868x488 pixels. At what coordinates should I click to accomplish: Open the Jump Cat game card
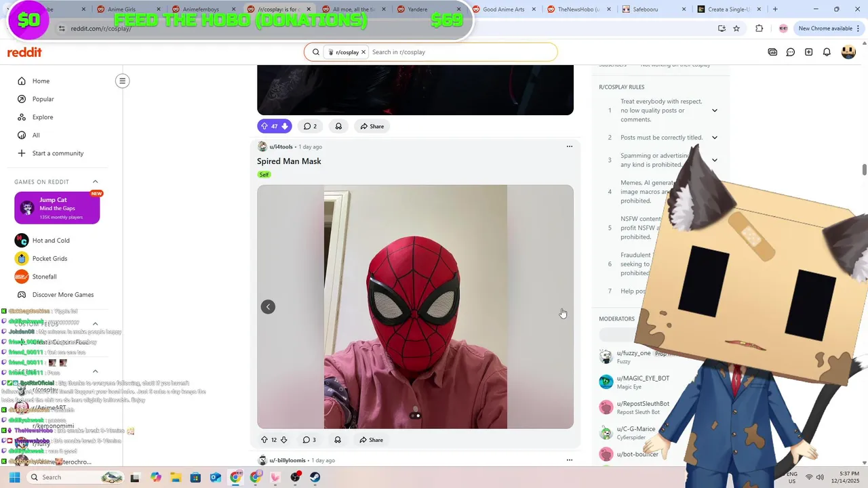coord(57,207)
